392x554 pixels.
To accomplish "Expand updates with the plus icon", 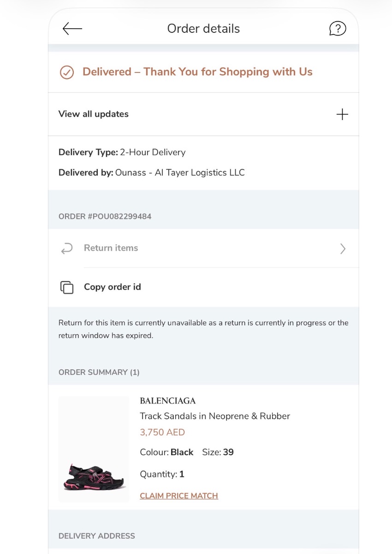I will pyautogui.click(x=342, y=114).
